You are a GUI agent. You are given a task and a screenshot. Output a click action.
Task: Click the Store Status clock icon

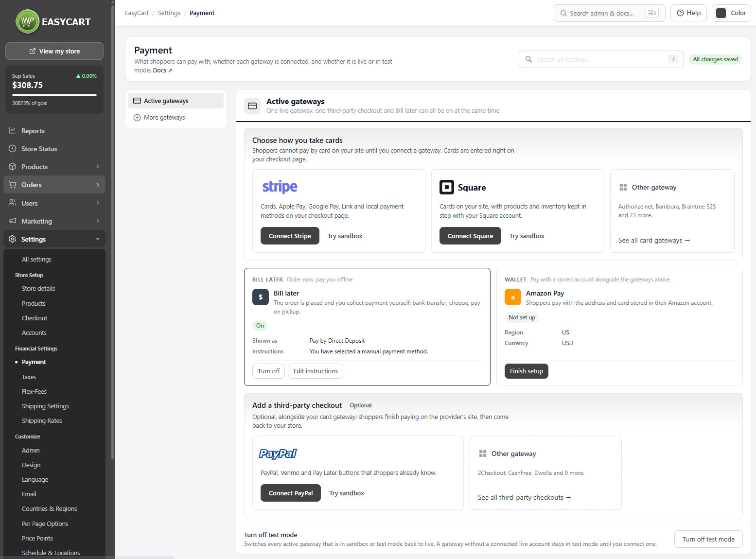pos(12,149)
